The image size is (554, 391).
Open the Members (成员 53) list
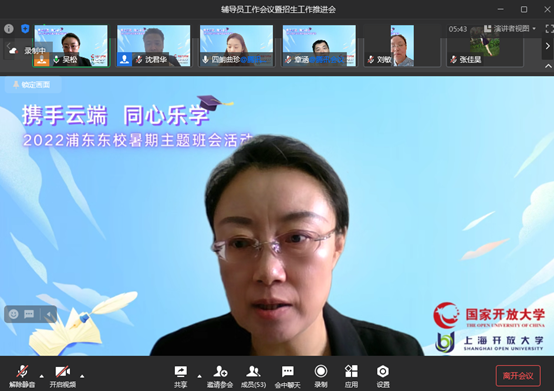[x=253, y=377]
